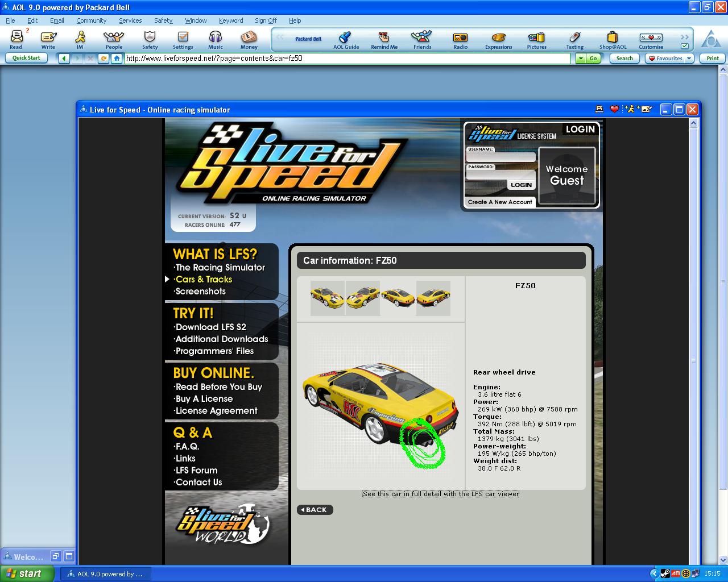Click the Remind Me icon
728x582 pixels.
point(384,39)
